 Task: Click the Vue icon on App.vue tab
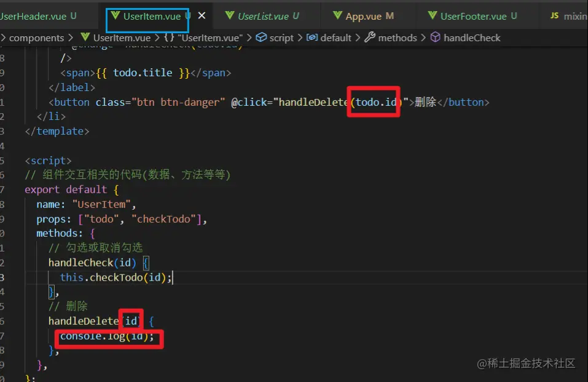point(337,15)
